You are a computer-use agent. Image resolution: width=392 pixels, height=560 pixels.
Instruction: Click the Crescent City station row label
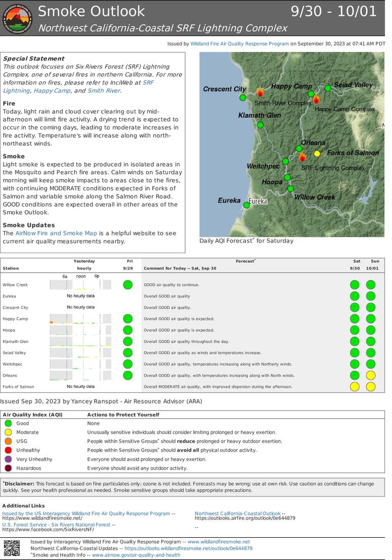coord(15,307)
